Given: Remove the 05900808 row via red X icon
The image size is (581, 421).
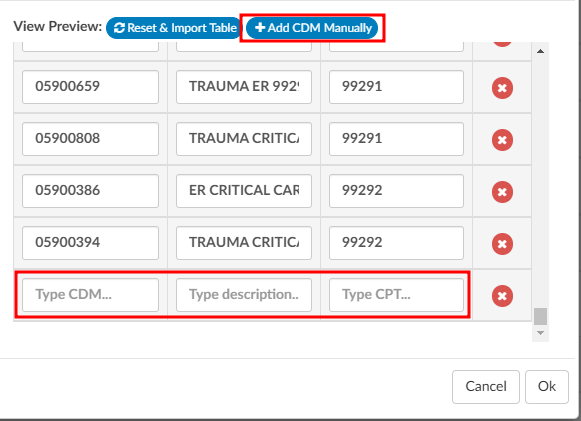Looking at the screenshot, I should pos(502,140).
